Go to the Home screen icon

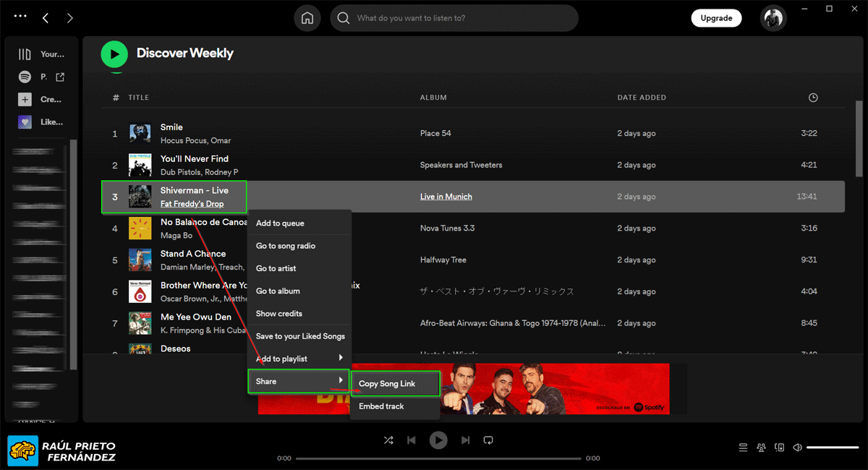tap(307, 18)
